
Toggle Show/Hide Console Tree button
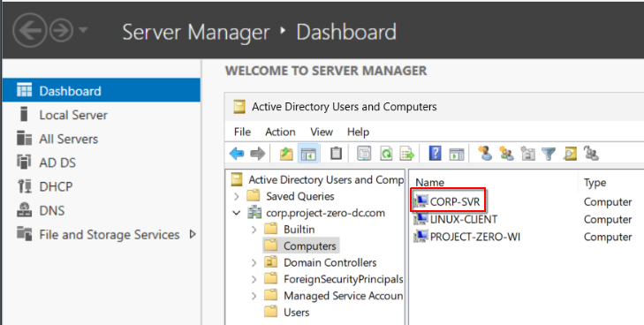pos(308,154)
